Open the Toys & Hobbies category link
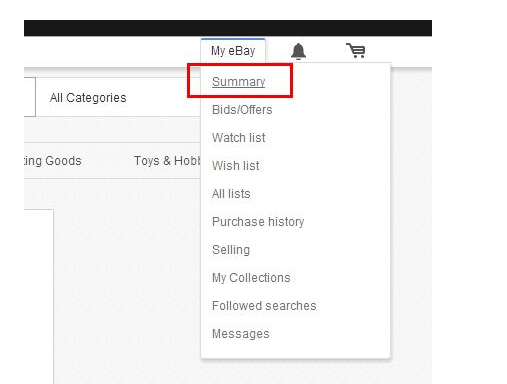Viewport: 507px width, 384px height. click(x=167, y=161)
